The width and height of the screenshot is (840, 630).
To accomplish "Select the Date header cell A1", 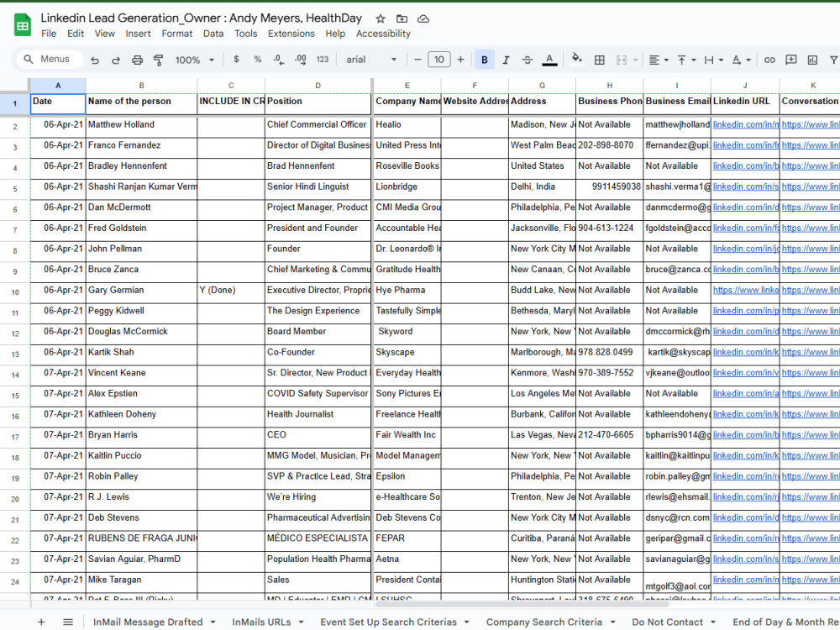I will [x=58, y=103].
